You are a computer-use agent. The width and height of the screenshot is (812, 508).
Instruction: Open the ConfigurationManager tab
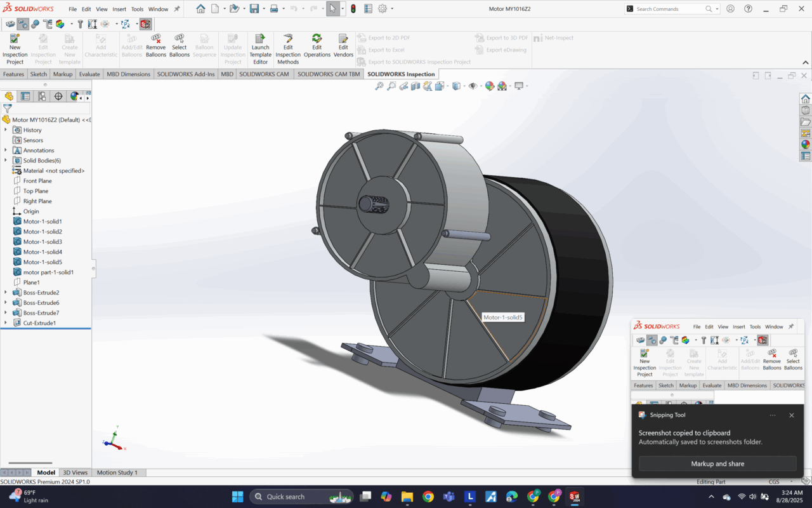tap(42, 97)
